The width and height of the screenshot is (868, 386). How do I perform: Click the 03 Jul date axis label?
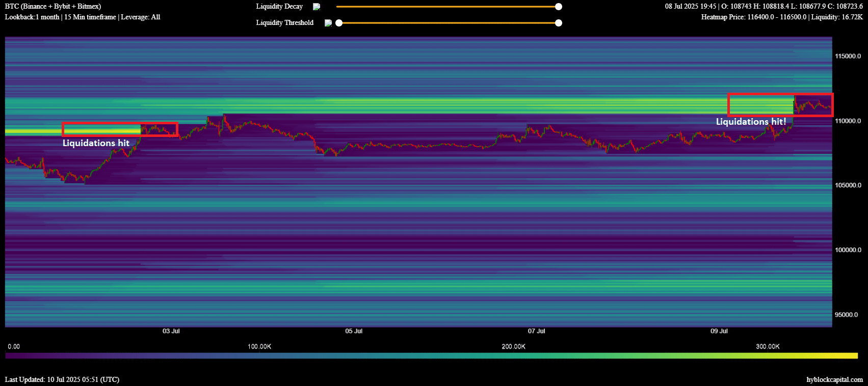(x=171, y=331)
